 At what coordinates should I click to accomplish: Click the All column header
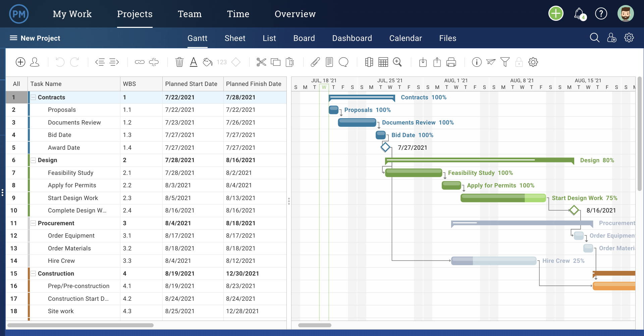click(x=16, y=84)
